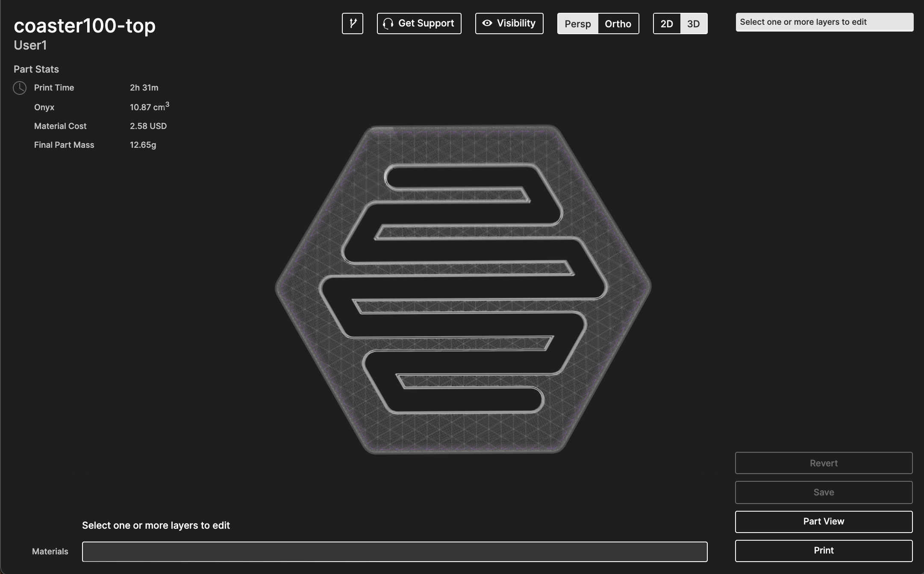Click the Final Part Mass stat row
Image resolution: width=924 pixels, height=574 pixels.
(x=64, y=145)
